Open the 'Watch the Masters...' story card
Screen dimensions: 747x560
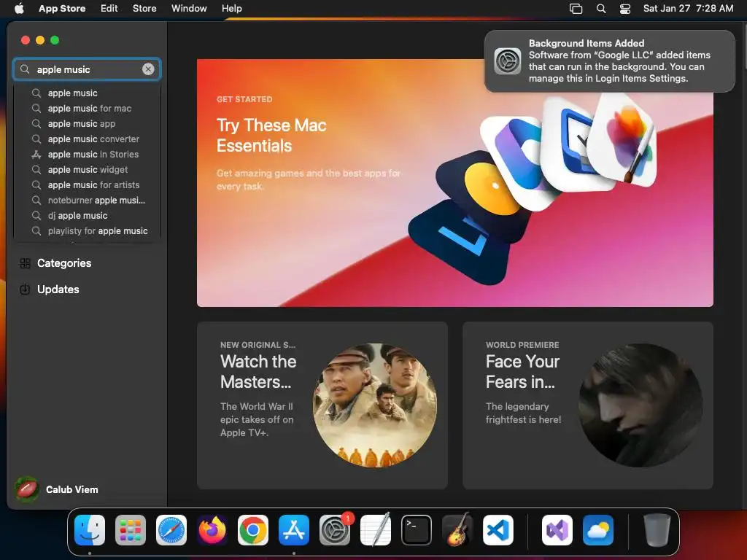322,405
